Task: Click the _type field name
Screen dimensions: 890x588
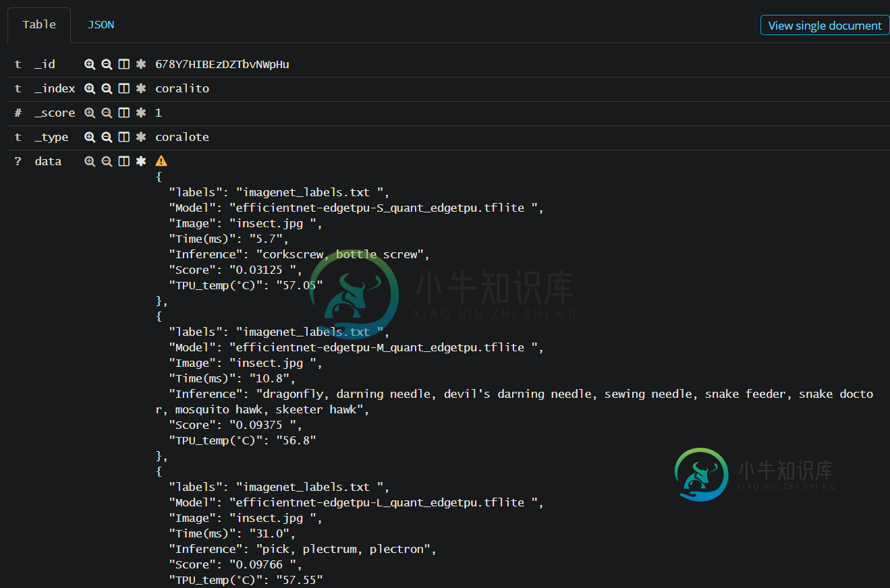Action: [52, 137]
